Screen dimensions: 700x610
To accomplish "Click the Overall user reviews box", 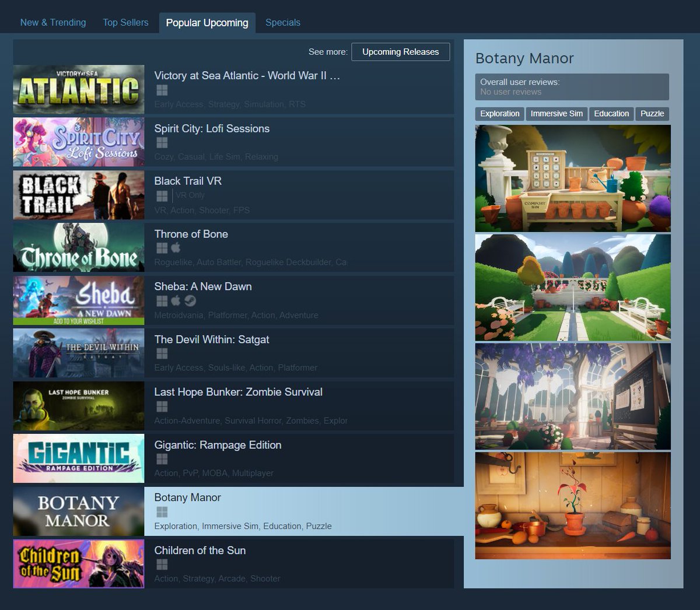I will (x=572, y=87).
